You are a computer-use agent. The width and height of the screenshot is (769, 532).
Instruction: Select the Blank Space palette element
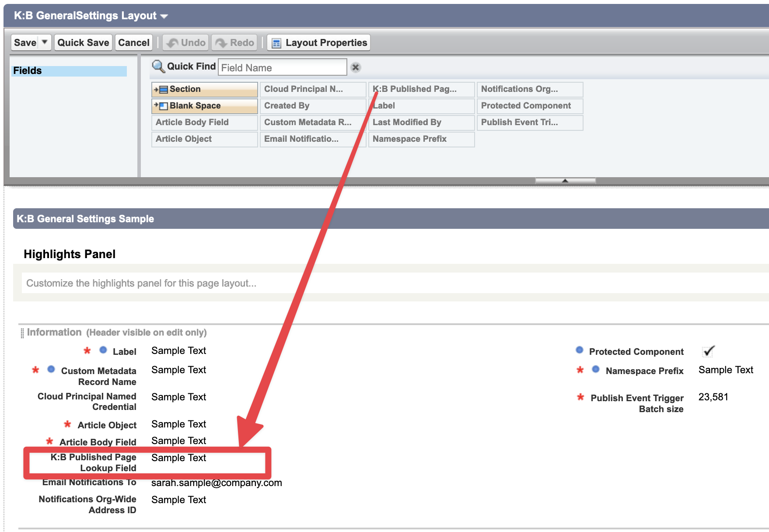click(x=204, y=106)
